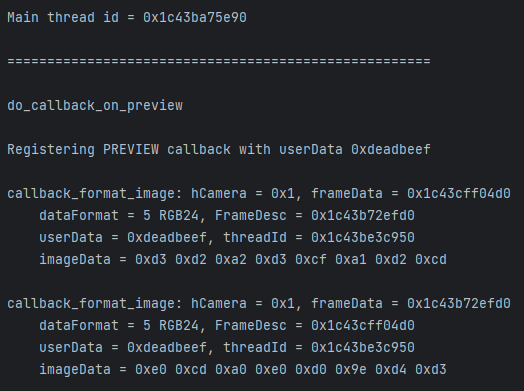Click byte 0xcd ending first imageData row
This screenshot has width=524, height=391.
430,260
